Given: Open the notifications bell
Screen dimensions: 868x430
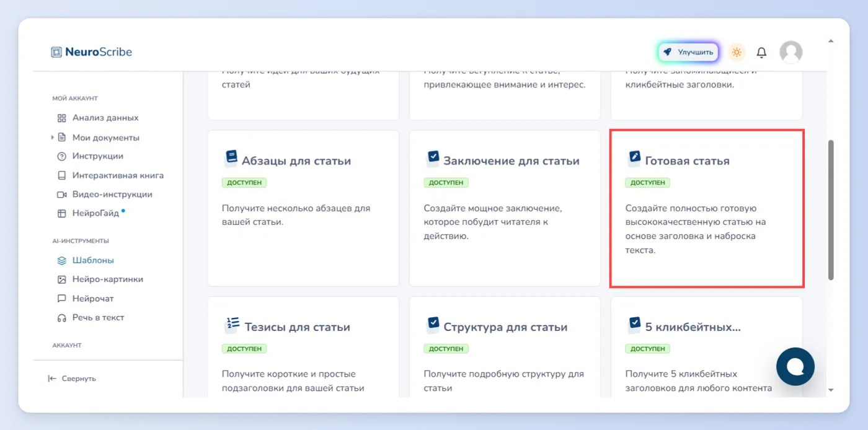Looking at the screenshot, I should coord(761,53).
